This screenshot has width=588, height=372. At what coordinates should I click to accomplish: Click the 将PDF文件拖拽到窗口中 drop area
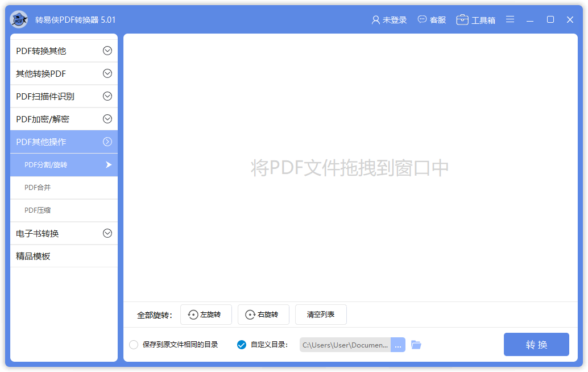[x=350, y=168]
